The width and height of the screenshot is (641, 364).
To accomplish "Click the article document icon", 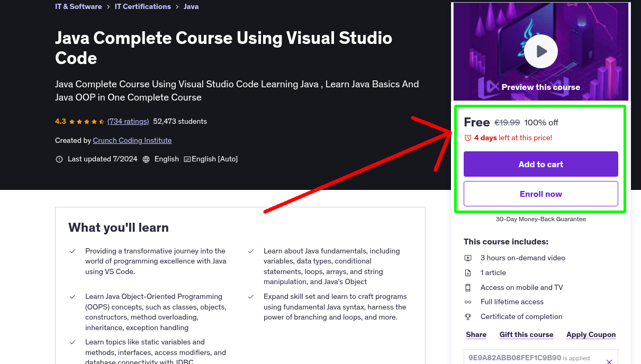I will pos(468,273).
